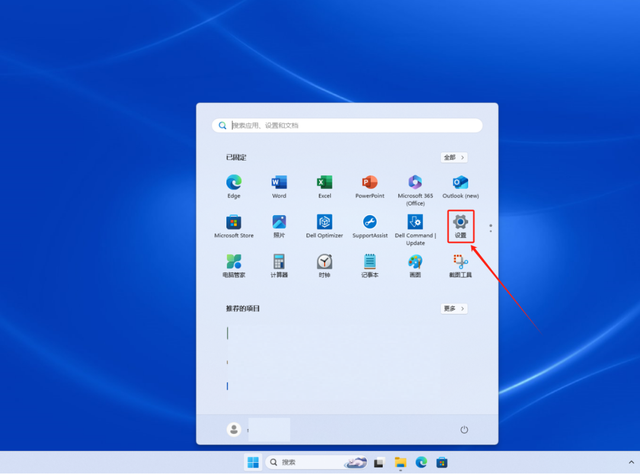The width and height of the screenshot is (640, 474).
Task: Launch the 计算器 Calculator app
Action: [x=279, y=266]
